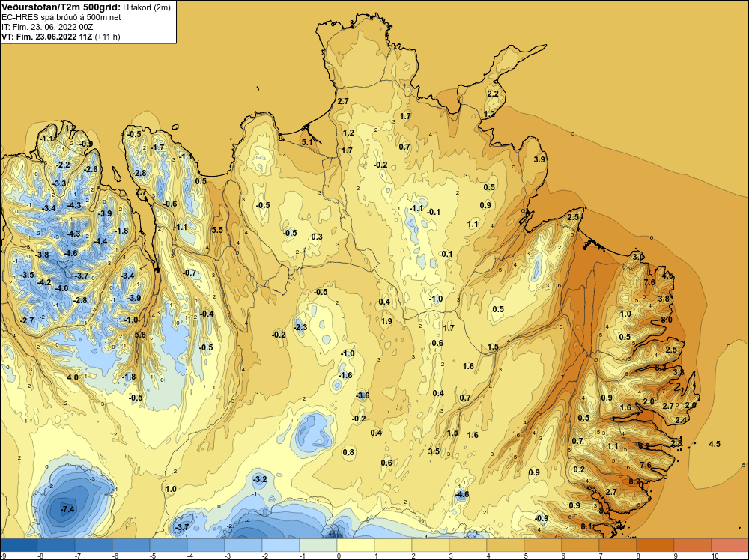The height and width of the screenshot is (560, 749).
Task: Select the '-3.3' temperature value
Action: click(59, 183)
